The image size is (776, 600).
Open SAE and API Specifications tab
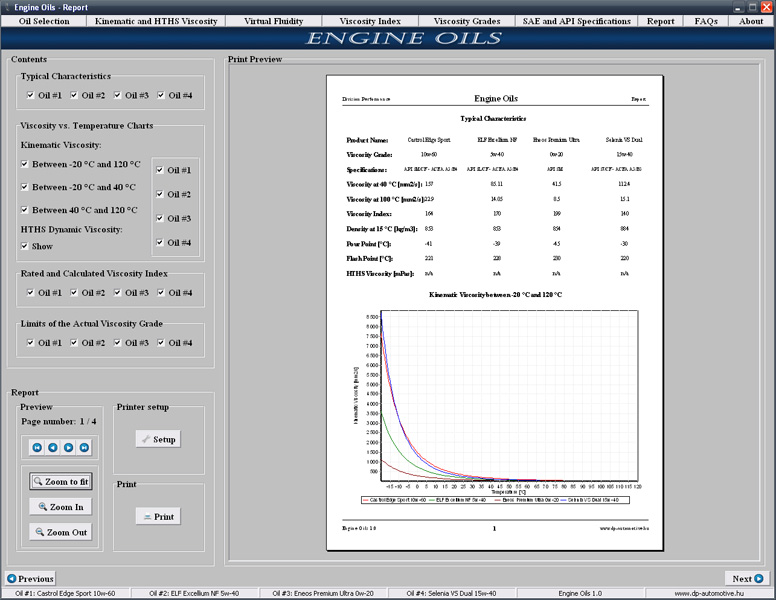click(577, 21)
